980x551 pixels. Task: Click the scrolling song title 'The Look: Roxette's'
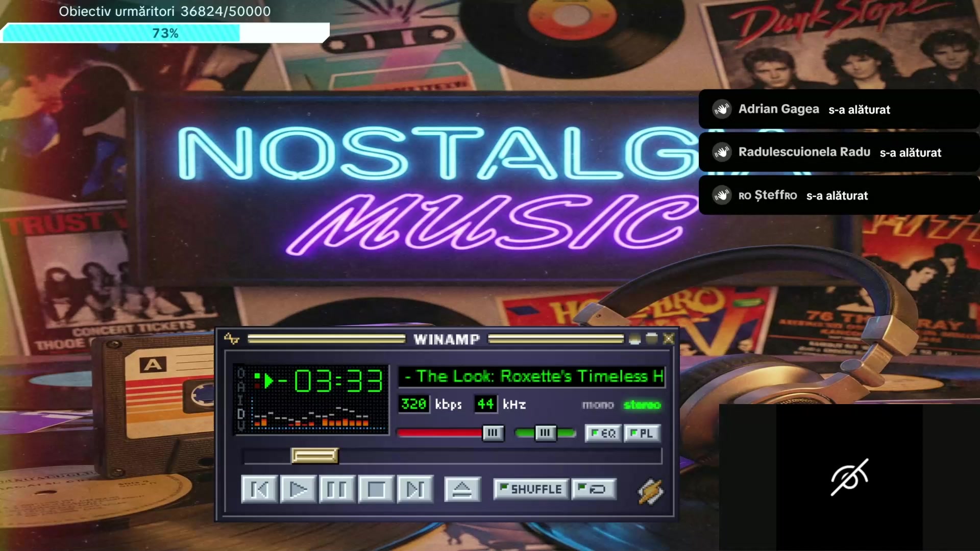tap(531, 377)
